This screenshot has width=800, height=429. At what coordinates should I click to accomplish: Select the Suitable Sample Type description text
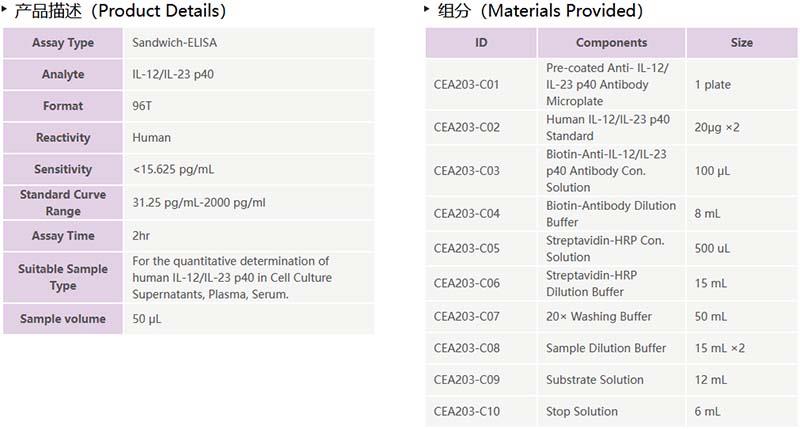(232, 277)
